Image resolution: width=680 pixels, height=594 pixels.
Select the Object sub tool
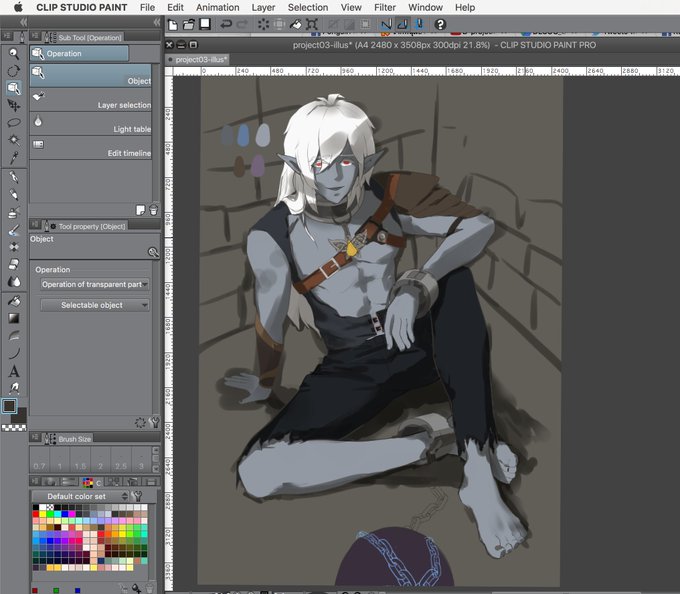pyautogui.click(x=91, y=75)
